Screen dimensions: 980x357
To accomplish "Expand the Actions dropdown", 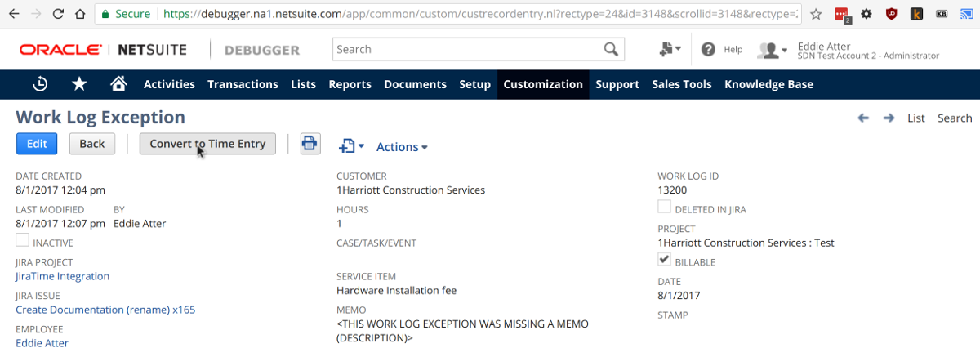I will click(x=402, y=147).
